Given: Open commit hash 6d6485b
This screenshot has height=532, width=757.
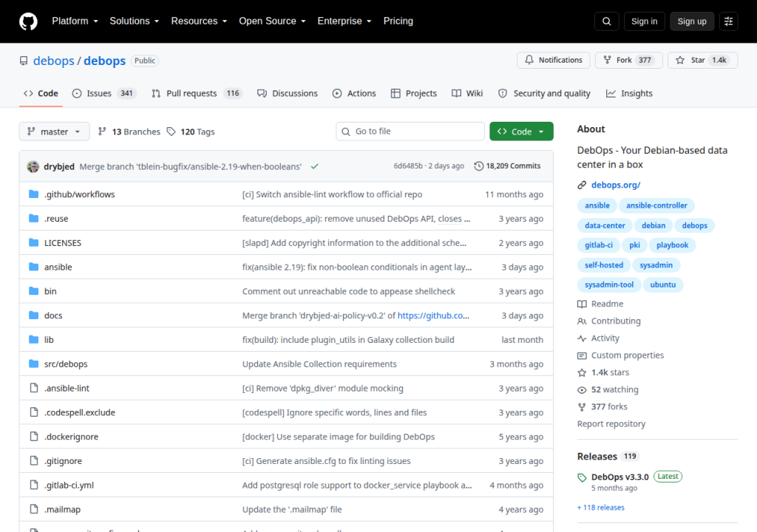Looking at the screenshot, I should coord(408,166).
